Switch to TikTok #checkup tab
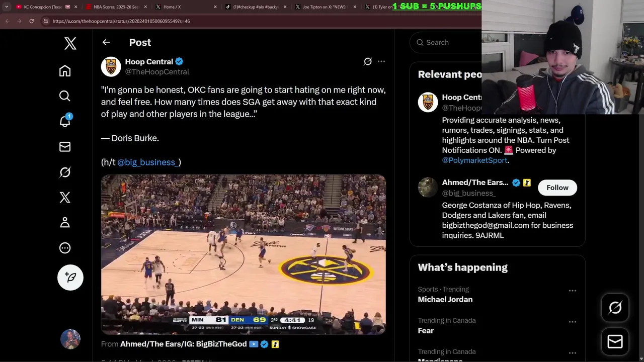This screenshot has width=644, height=362. [x=255, y=7]
